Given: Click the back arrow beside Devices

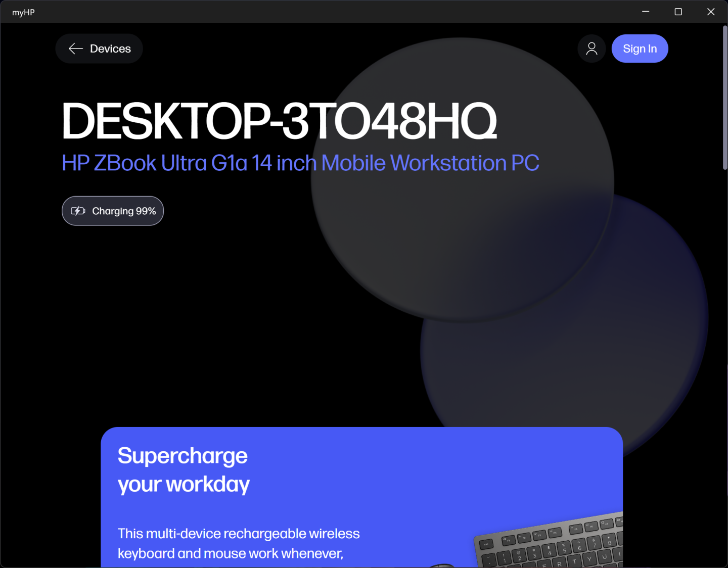Looking at the screenshot, I should point(76,49).
